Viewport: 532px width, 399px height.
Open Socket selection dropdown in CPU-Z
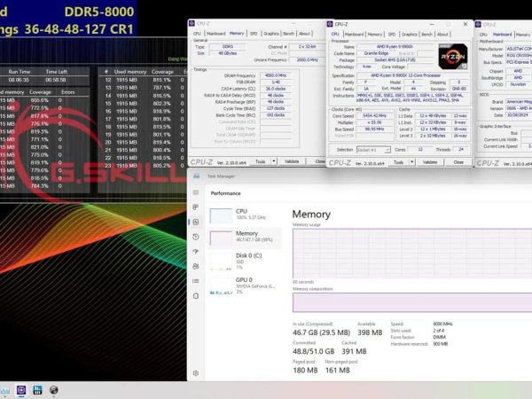tap(373, 150)
